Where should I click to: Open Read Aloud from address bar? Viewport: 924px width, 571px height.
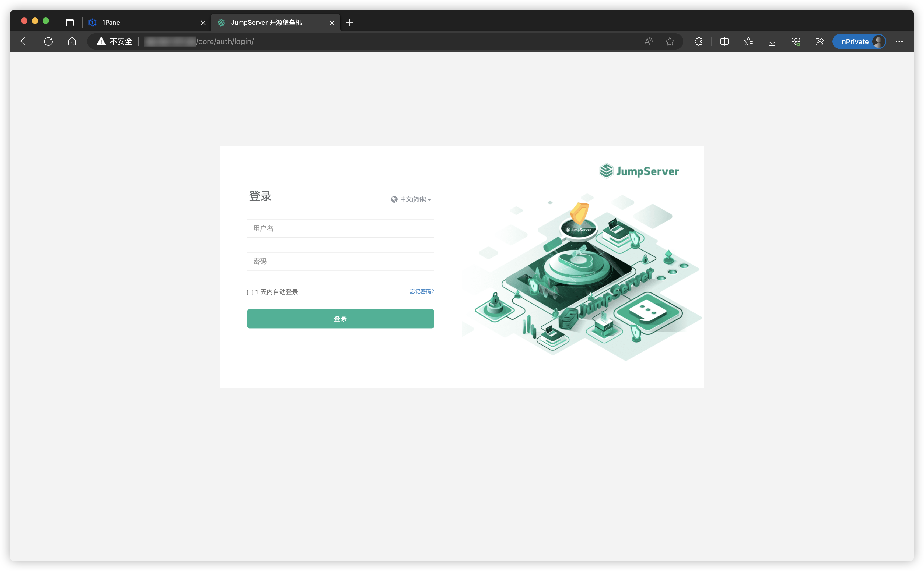[648, 41]
